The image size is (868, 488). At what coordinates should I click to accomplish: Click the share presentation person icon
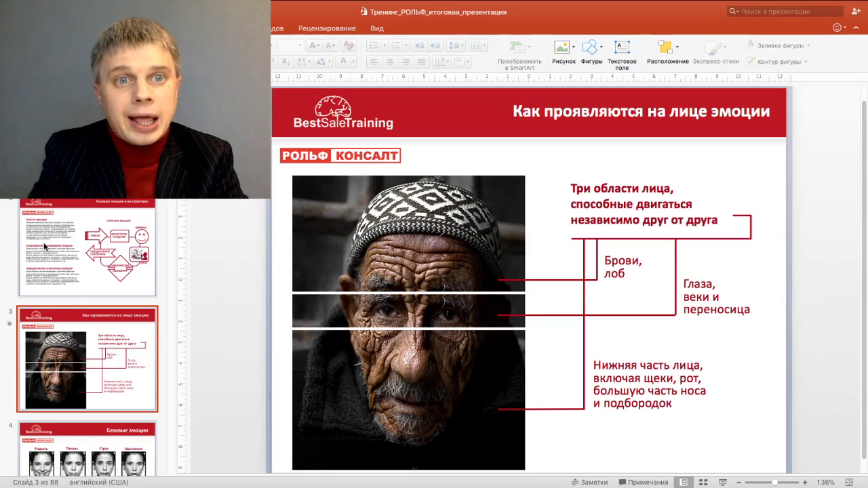tap(856, 12)
